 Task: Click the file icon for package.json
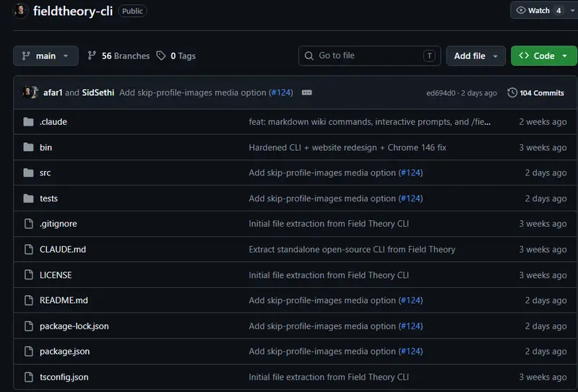pyautogui.click(x=28, y=352)
